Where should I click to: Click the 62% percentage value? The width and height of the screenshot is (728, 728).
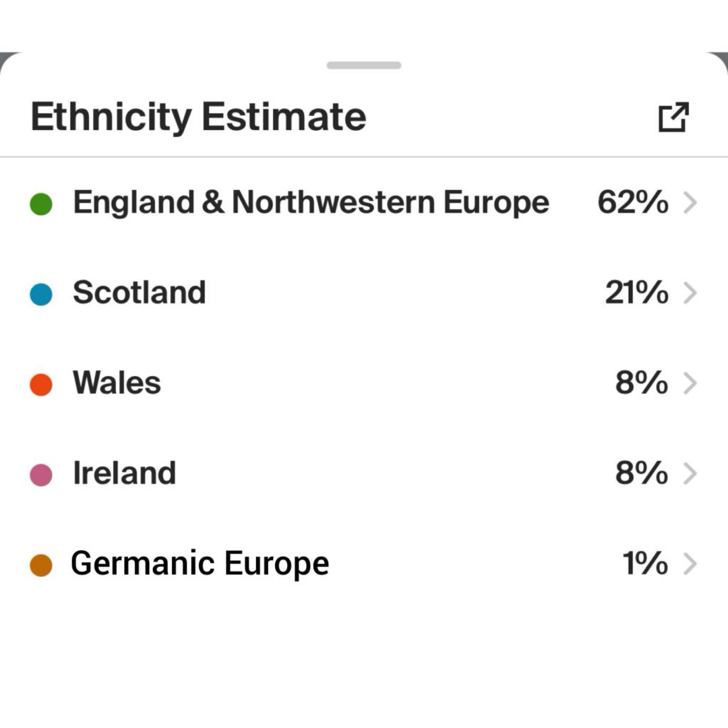coord(633,203)
